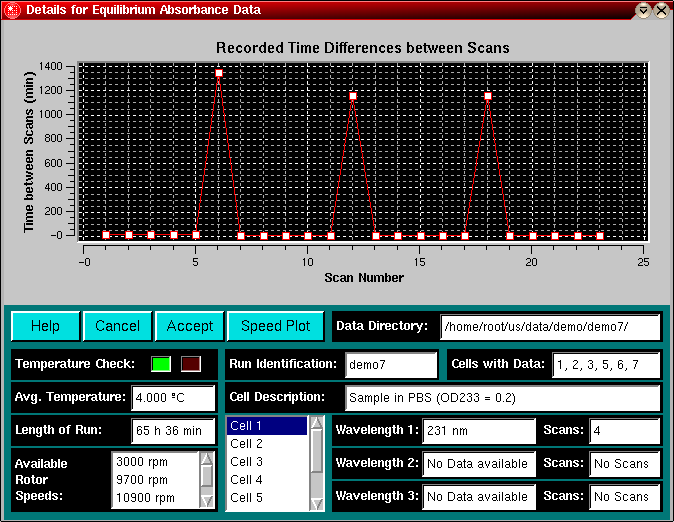This screenshot has height=522, width=674.
Task: Click the Wavelength 3 field
Action: click(479, 497)
